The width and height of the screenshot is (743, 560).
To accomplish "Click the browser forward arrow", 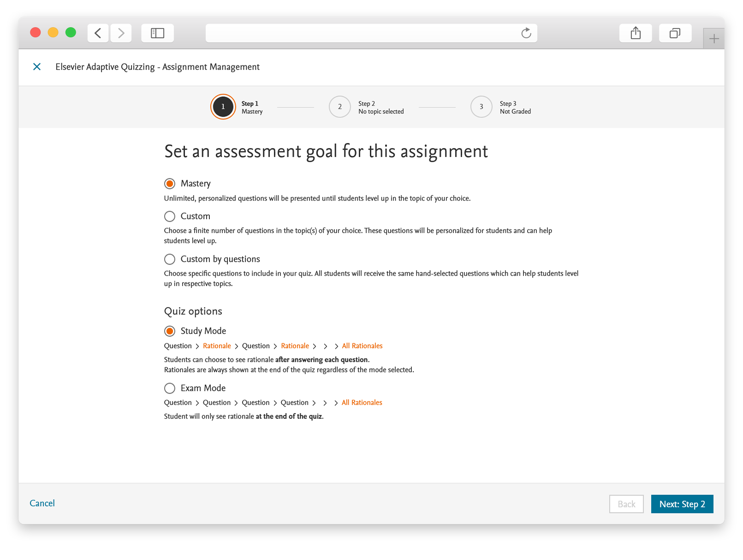I will click(x=121, y=33).
